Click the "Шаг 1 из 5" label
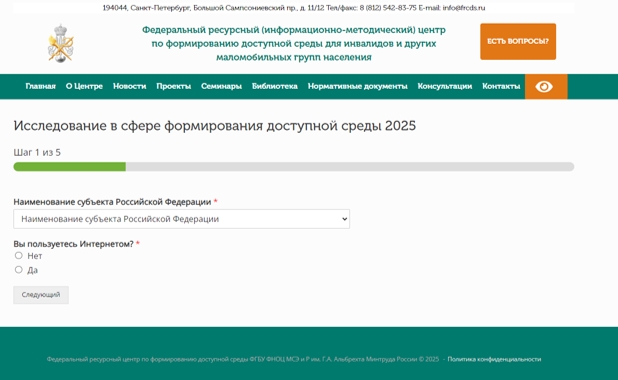The height and width of the screenshot is (380, 618). 37,153
